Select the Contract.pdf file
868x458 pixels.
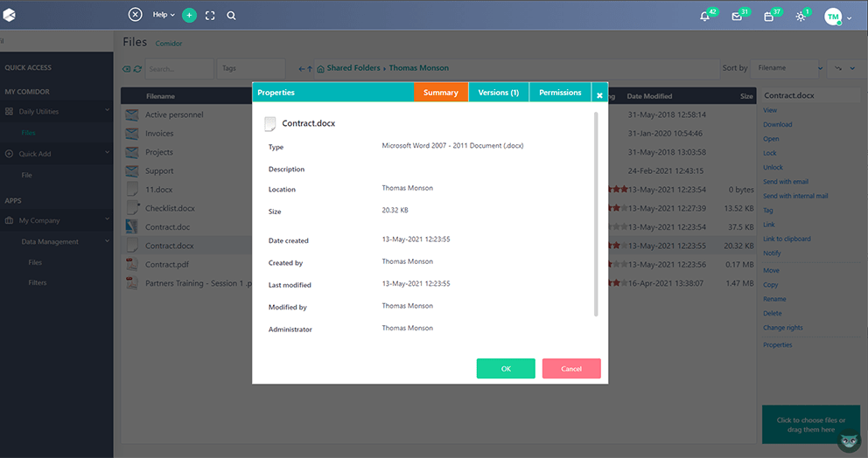point(166,265)
